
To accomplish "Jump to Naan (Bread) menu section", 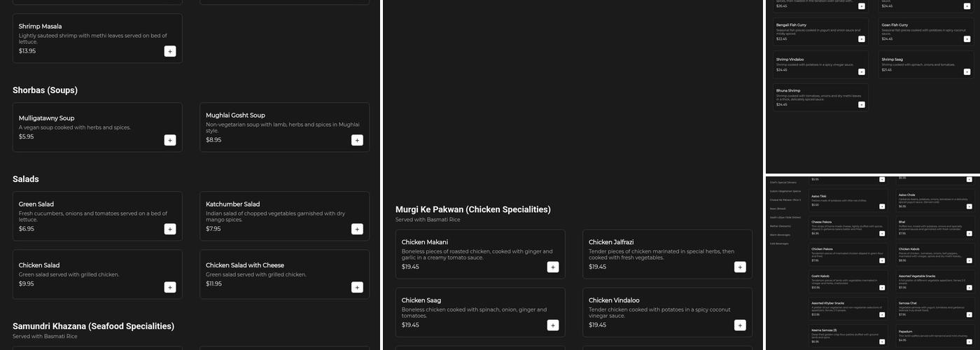I will [x=778, y=209].
